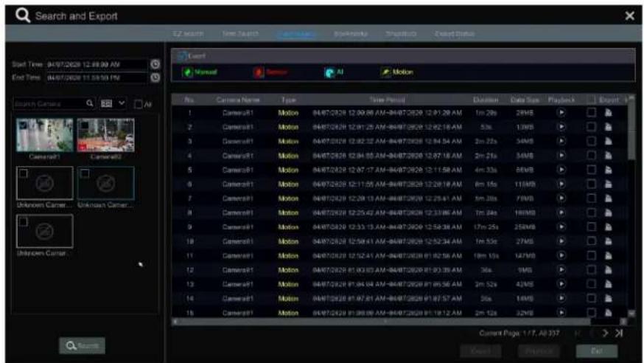This screenshot has height=363, width=644.
Task: Switch the camera list view mode
Action: point(106,103)
